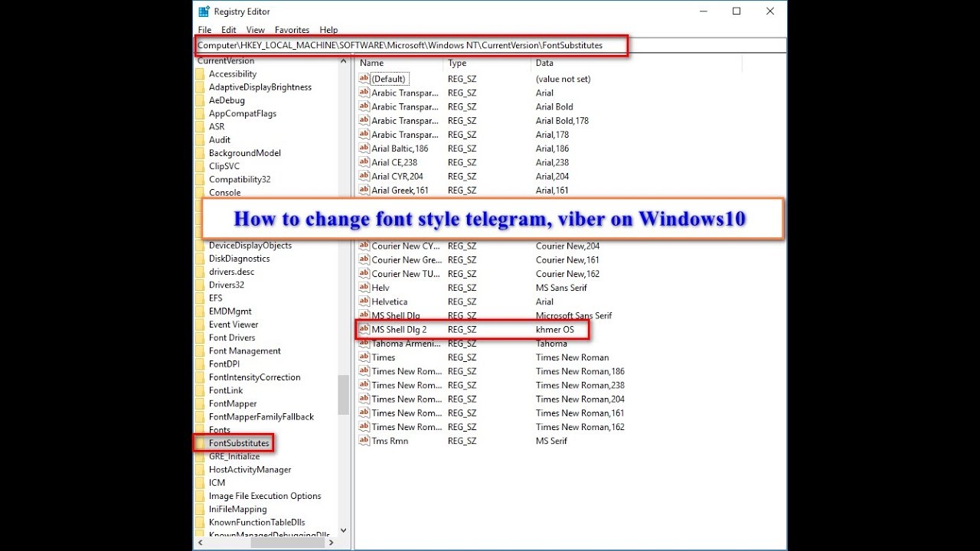The width and height of the screenshot is (980, 551).
Task: Select the EMDMgmt key
Action: [x=230, y=311]
